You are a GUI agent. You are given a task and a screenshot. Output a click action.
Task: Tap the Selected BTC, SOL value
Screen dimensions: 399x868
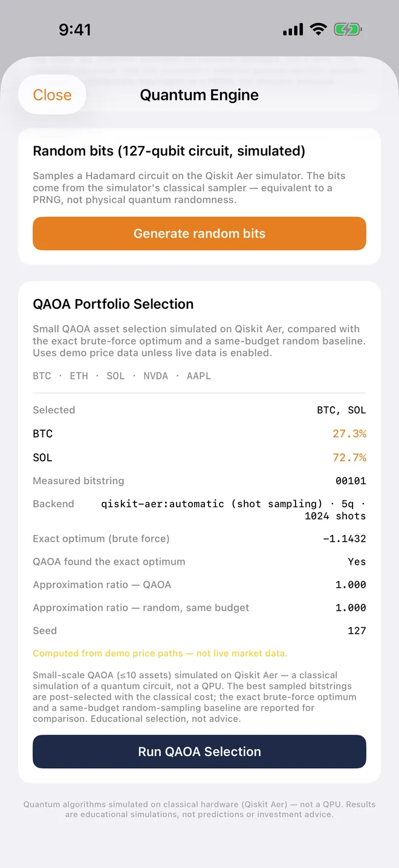pyautogui.click(x=342, y=410)
